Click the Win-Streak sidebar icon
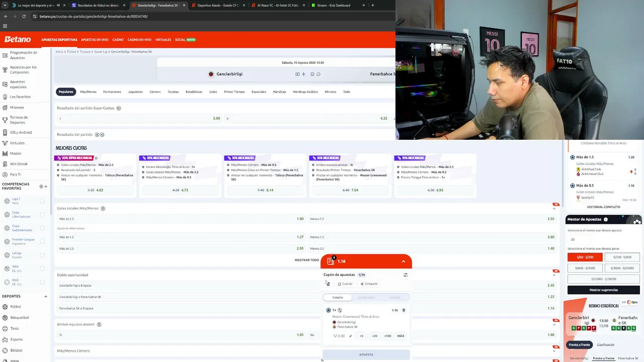Viewport: 644px width, 362px height. pos(5,163)
